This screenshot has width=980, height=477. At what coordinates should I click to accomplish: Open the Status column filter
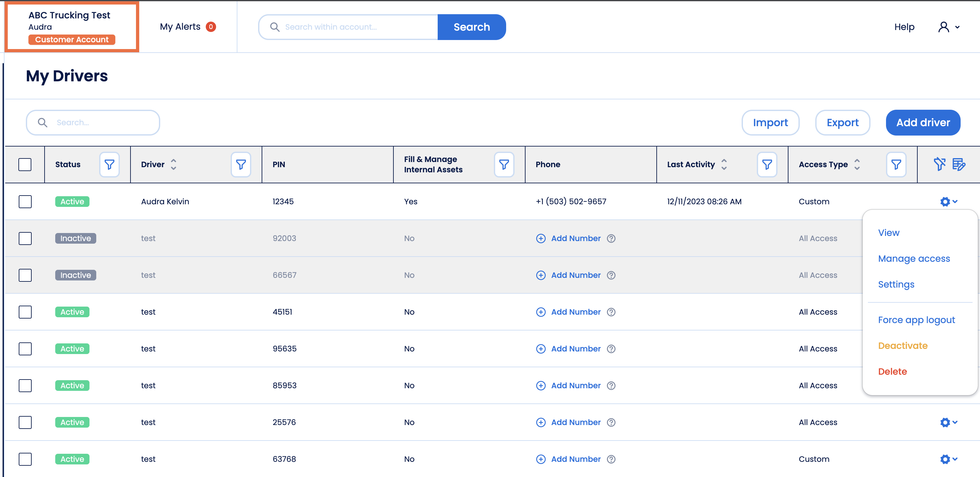tap(109, 165)
